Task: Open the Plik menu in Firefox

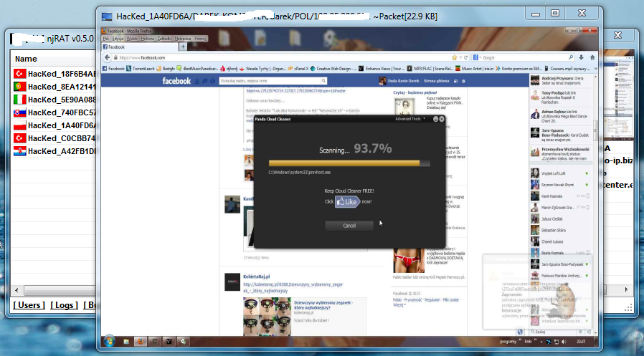Action: 106,39
